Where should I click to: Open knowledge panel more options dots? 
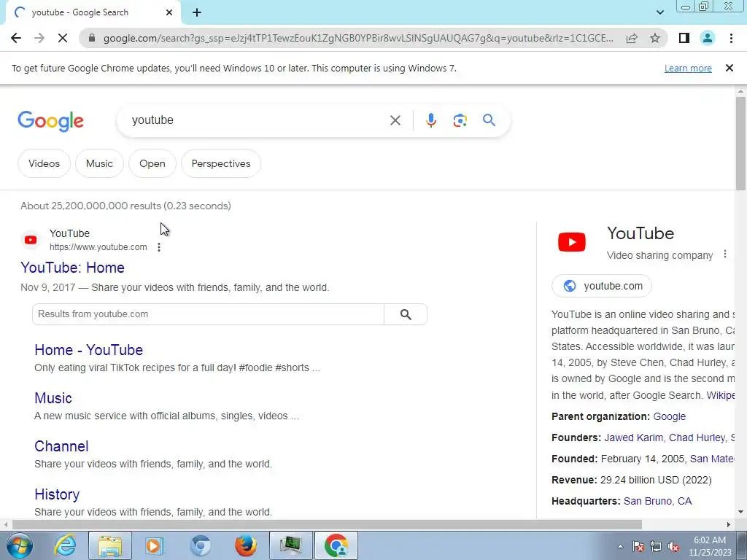pyautogui.click(x=724, y=254)
